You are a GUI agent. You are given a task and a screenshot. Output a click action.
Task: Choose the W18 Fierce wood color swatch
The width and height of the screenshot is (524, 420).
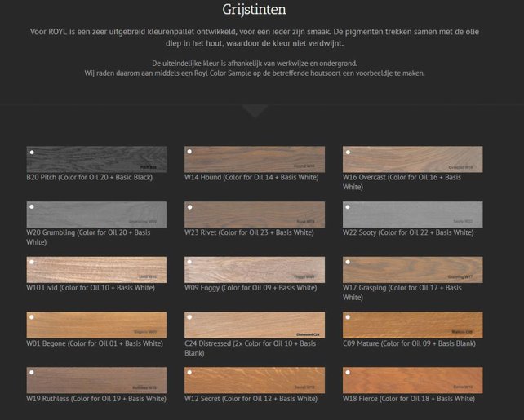[x=412, y=379]
